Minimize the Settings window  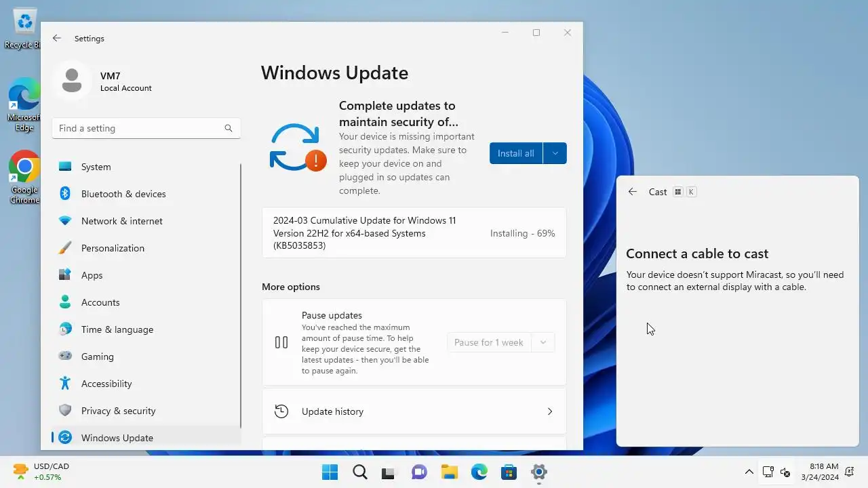pyautogui.click(x=505, y=33)
